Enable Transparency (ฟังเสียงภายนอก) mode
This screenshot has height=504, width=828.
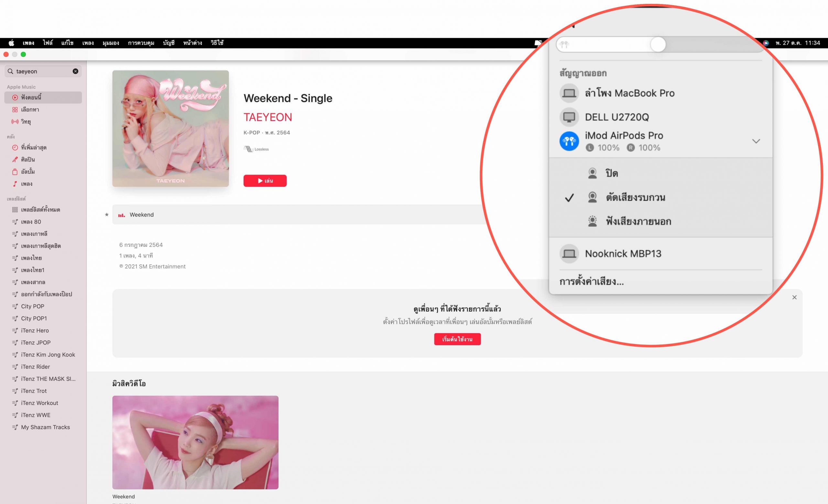point(638,221)
